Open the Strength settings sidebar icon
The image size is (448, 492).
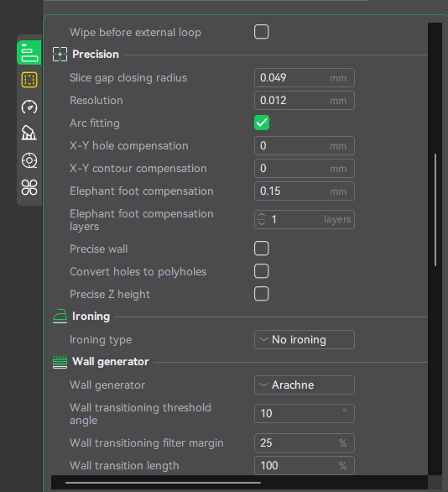[29, 80]
